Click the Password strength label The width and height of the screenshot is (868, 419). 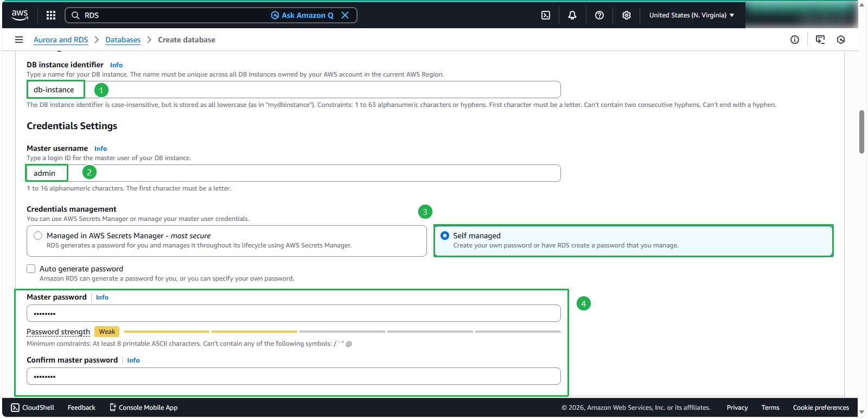coord(58,332)
